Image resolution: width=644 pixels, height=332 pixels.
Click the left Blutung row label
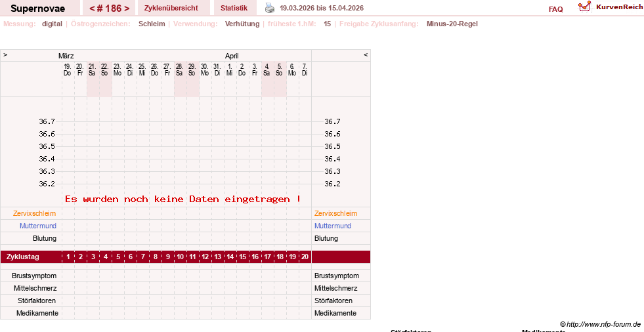(45, 238)
